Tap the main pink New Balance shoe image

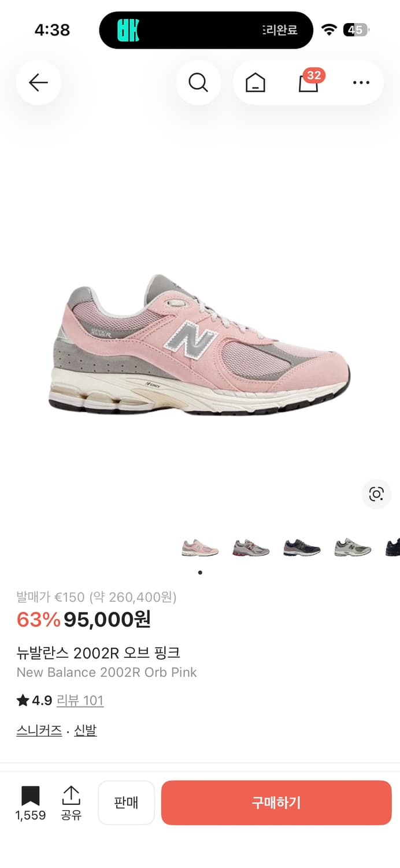199,345
